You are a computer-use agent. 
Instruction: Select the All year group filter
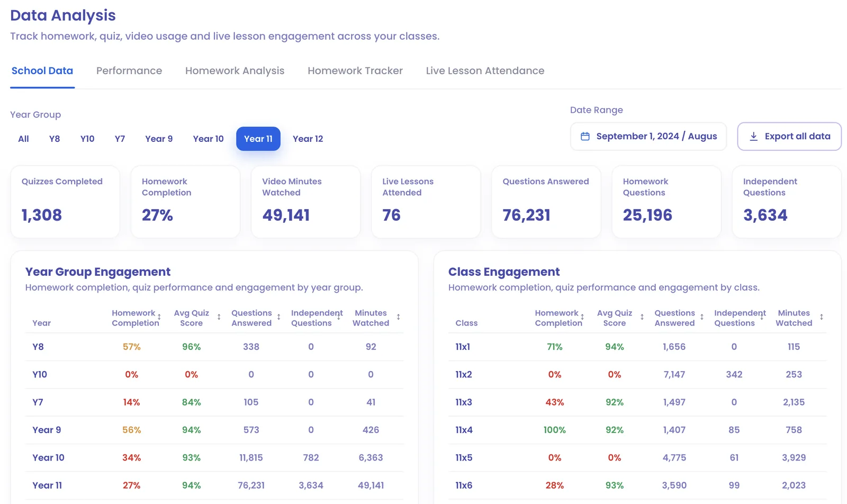coord(23,139)
